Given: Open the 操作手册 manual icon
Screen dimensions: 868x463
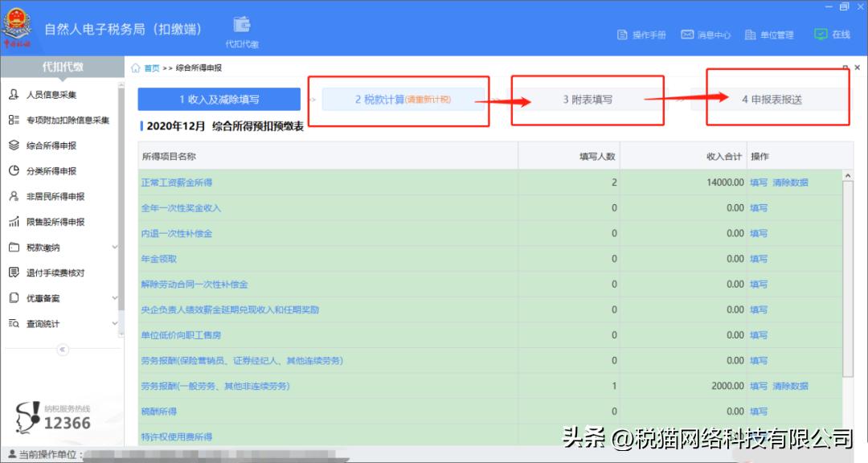Looking at the screenshot, I should click(x=623, y=34).
